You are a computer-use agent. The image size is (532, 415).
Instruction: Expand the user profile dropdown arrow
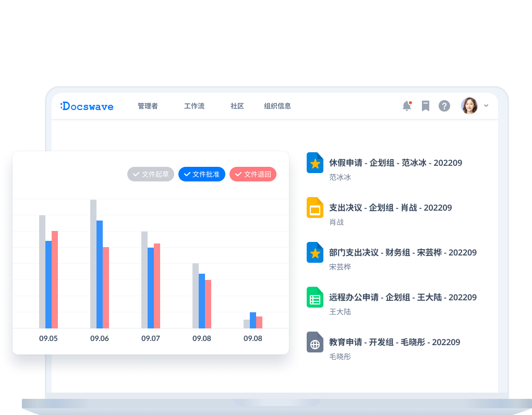(x=486, y=106)
